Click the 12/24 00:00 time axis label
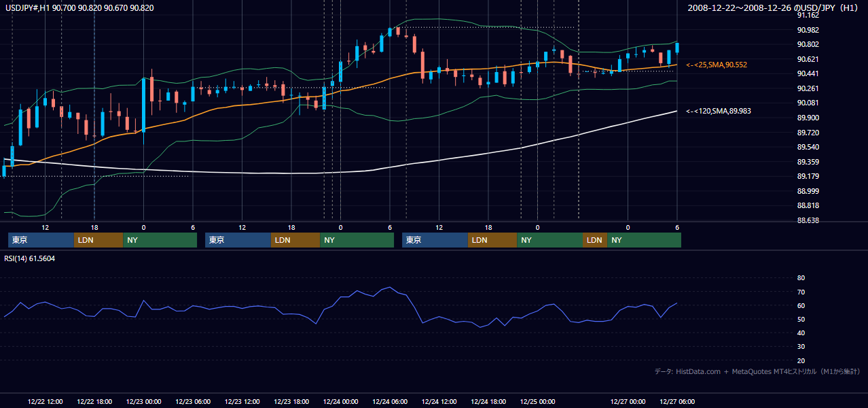The width and height of the screenshot is (868, 408). [x=341, y=401]
